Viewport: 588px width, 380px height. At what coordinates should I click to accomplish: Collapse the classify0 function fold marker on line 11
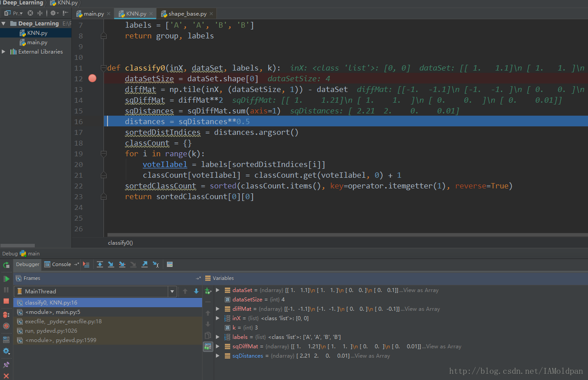(104, 68)
